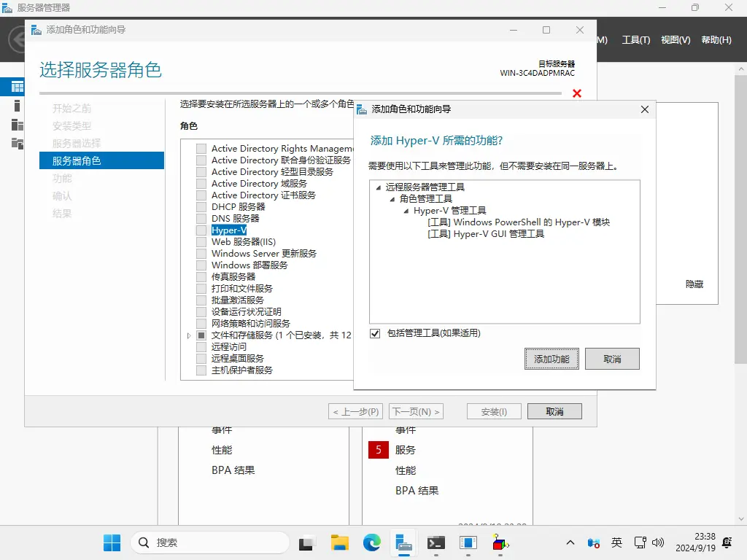Click 取消 in the Hyper-V dialog
The width and height of the screenshot is (747, 560).
(612, 359)
